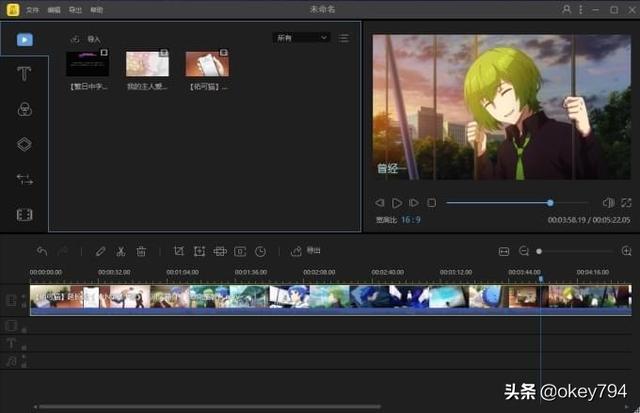The width and height of the screenshot is (640, 413).
Task: Click the timeline zoom slider handle
Action: point(539,251)
